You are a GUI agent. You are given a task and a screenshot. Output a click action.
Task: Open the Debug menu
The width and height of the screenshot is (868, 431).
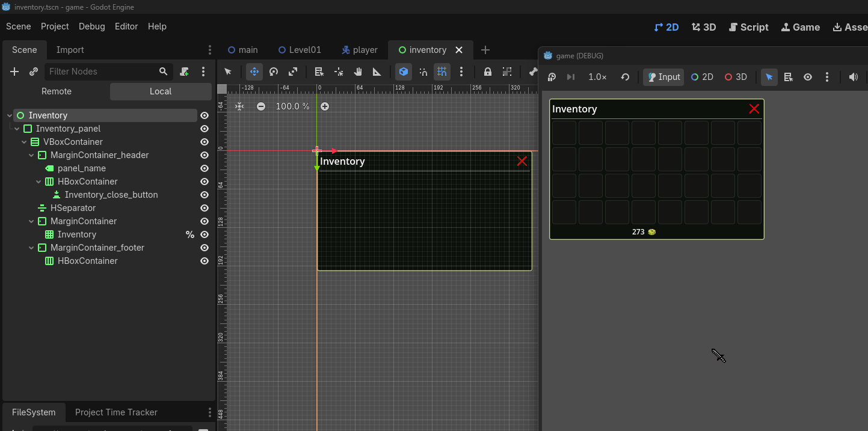92,26
